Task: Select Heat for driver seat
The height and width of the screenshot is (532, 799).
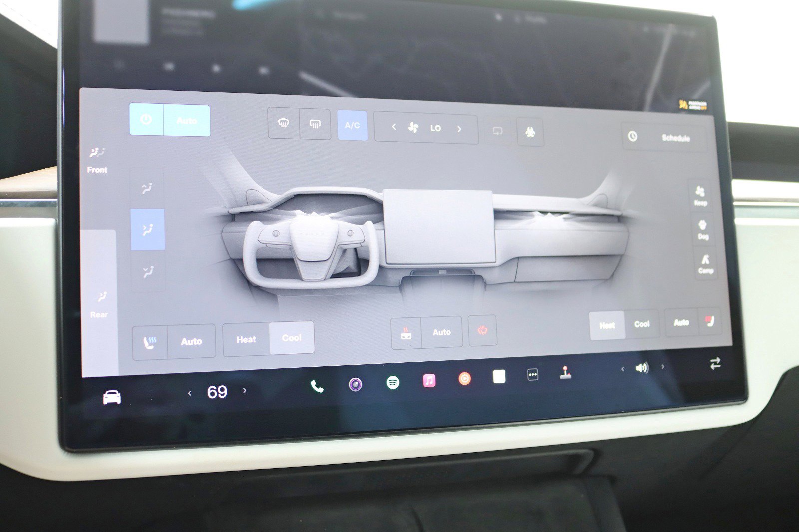Action: 246,339
